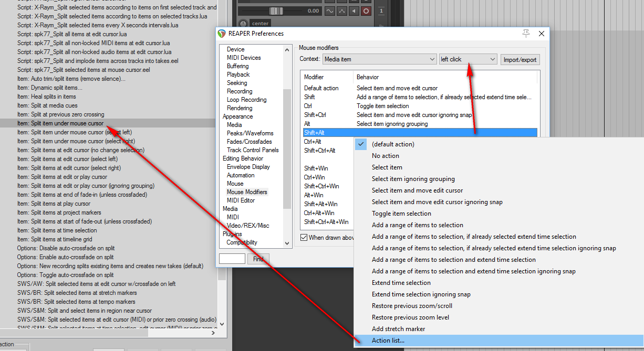Choose 'Restore previous zoom level' menu entry
The height and width of the screenshot is (351, 644).
[x=499, y=317]
